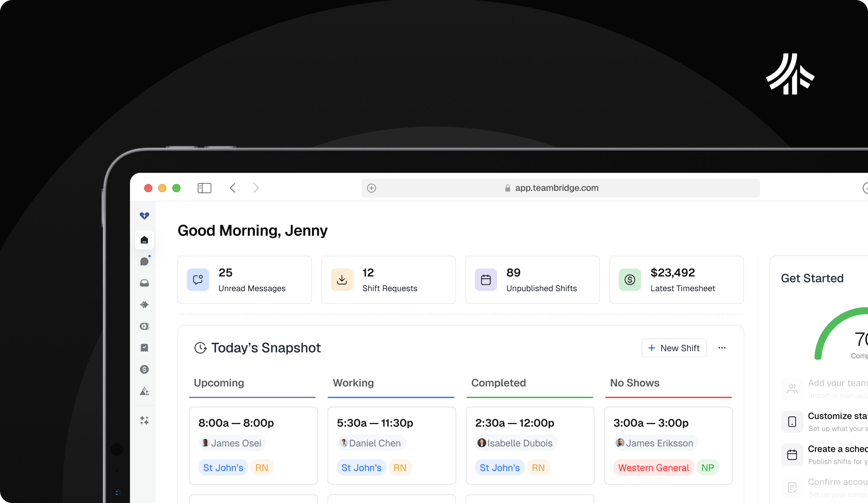Open the Unread Messages card
This screenshot has width=868, height=503.
pos(245,280)
